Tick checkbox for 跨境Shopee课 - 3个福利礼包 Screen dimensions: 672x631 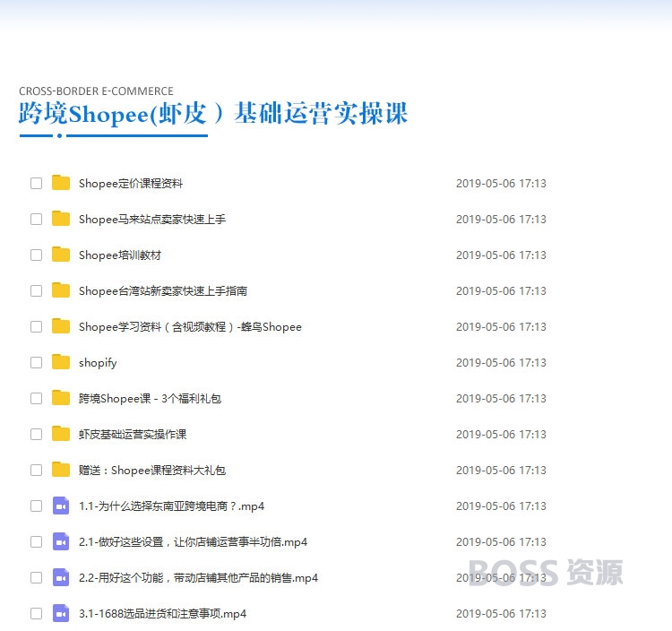(x=37, y=399)
